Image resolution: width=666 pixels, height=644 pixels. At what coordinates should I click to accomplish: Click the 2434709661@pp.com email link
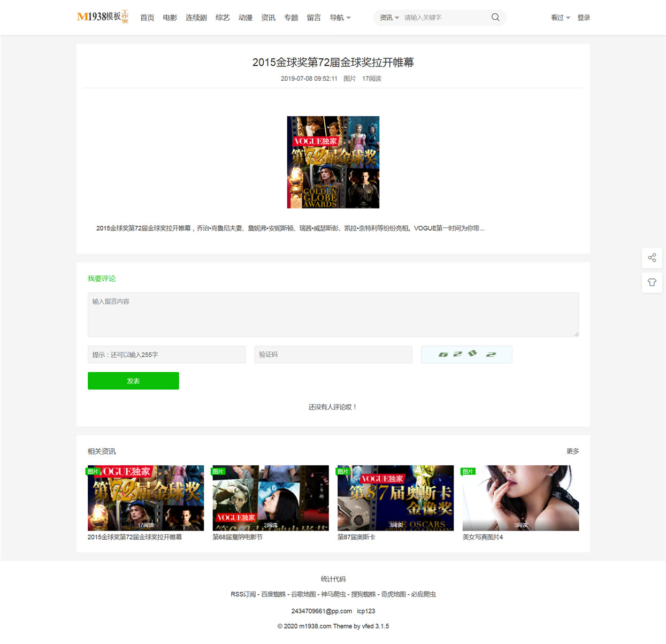coord(321,611)
